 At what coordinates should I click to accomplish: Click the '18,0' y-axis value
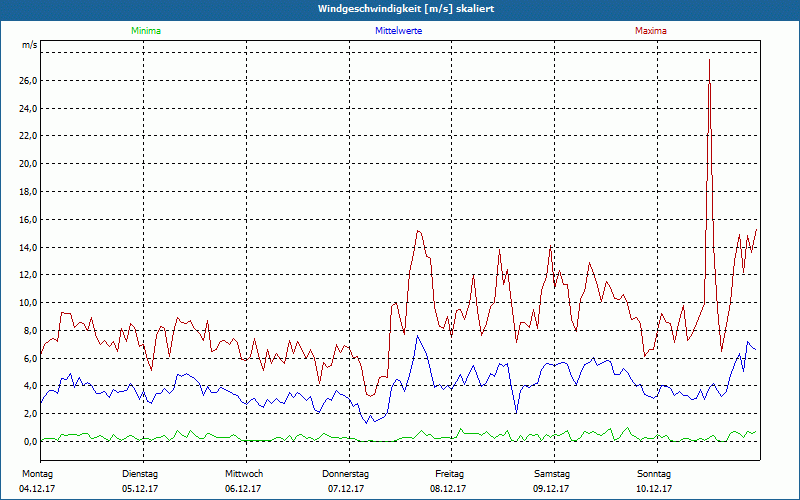click(27, 192)
